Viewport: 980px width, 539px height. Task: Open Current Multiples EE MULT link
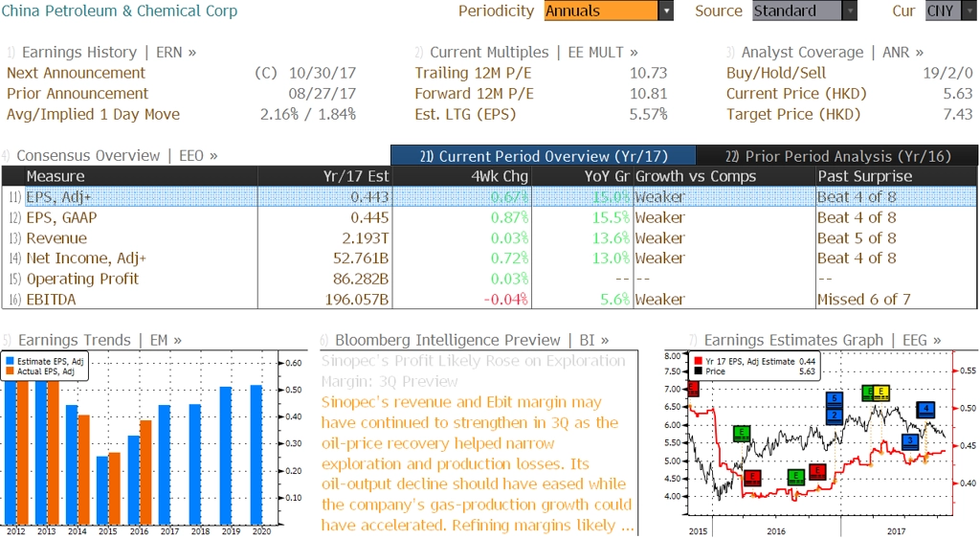[534, 53]
